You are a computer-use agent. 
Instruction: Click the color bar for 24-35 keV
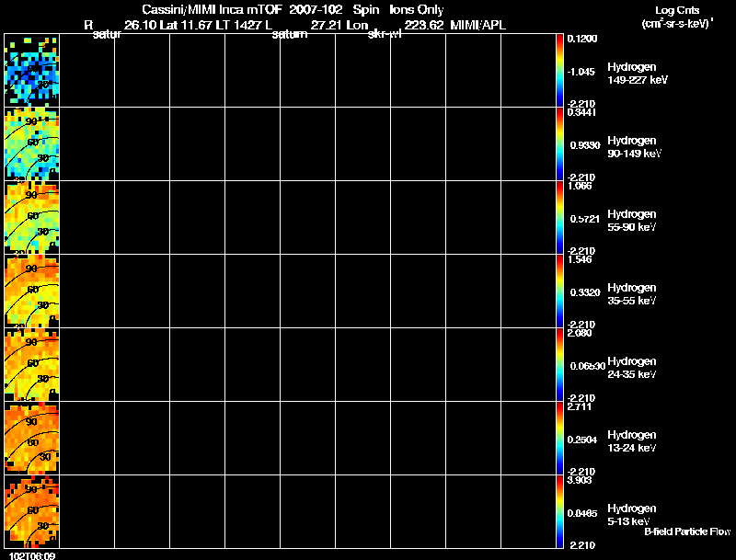click(x=559, y=365)
